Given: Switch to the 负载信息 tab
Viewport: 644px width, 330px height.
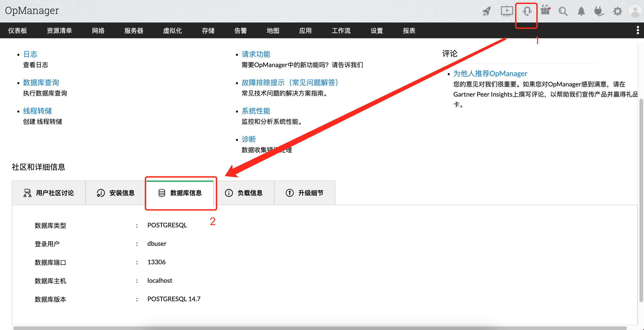Looking at the screenshot, I should (x=244, y=193).
